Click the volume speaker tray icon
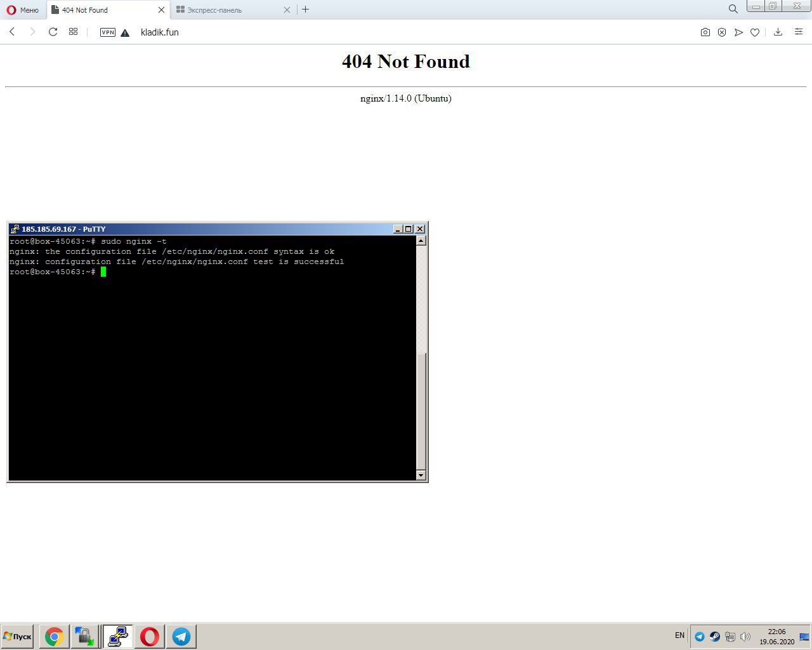 (x=745, y=637)
